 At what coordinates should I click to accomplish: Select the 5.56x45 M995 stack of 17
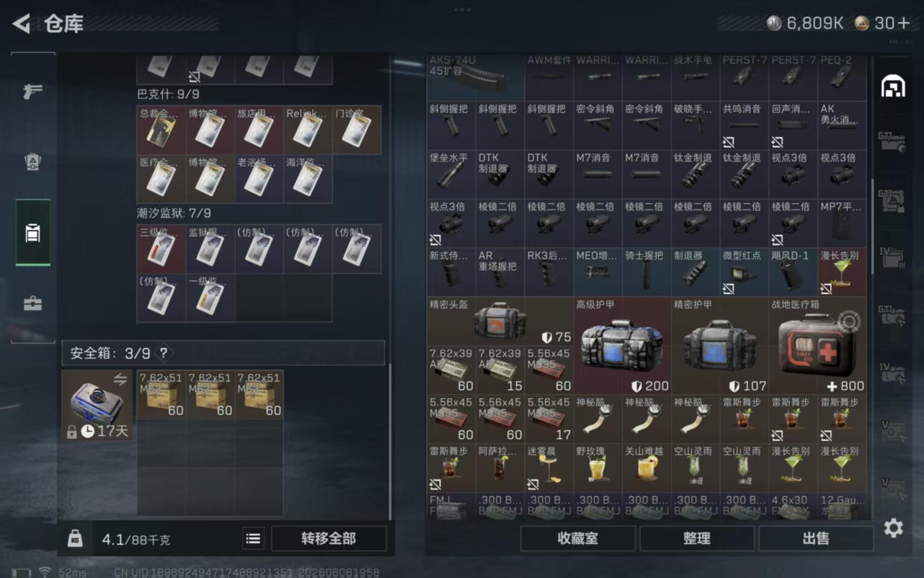(549, 419)
